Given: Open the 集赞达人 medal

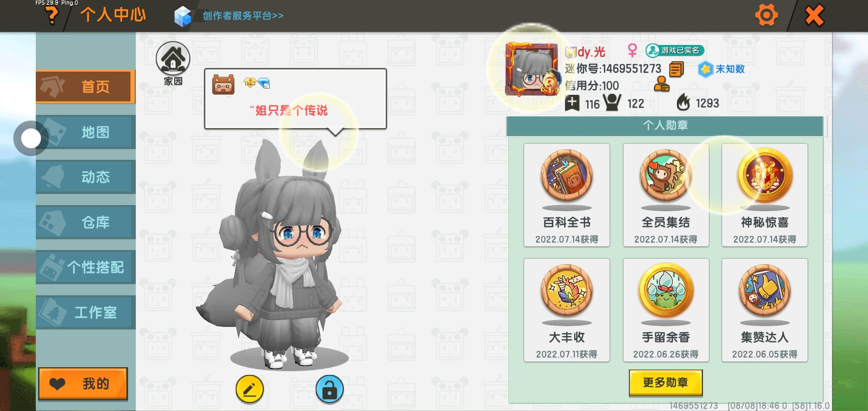Looking at the screenshot, I should [x=765, y=310].
